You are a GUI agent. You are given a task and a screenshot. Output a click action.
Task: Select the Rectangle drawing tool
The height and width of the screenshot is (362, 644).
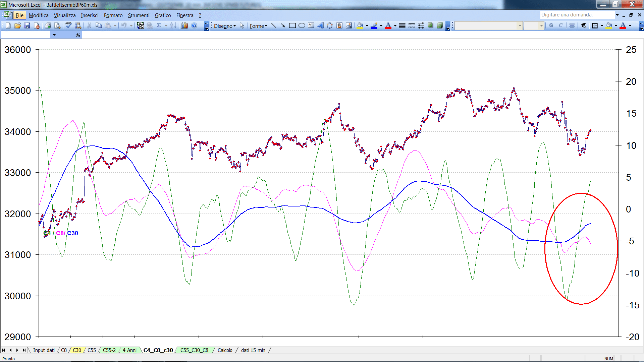tap(292, 25)
